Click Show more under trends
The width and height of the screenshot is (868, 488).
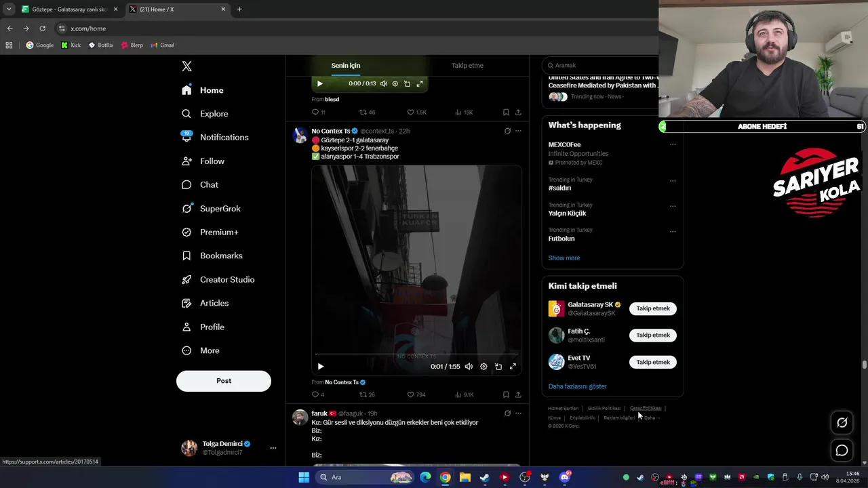pyautogui.click(x=564, y=258)
